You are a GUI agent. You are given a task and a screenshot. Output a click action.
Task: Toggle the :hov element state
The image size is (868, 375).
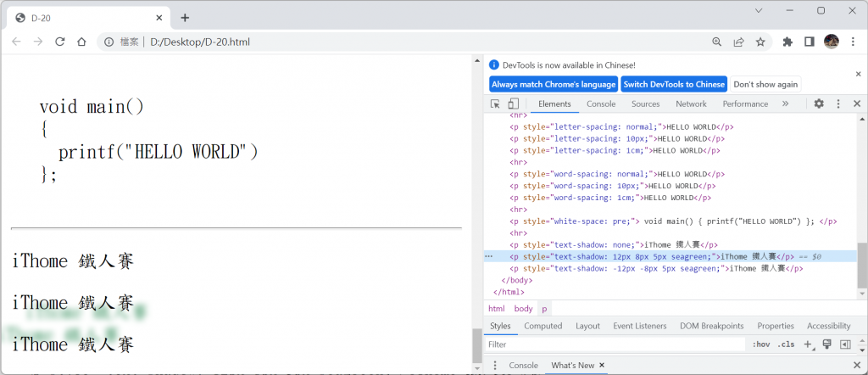[760, 344]
